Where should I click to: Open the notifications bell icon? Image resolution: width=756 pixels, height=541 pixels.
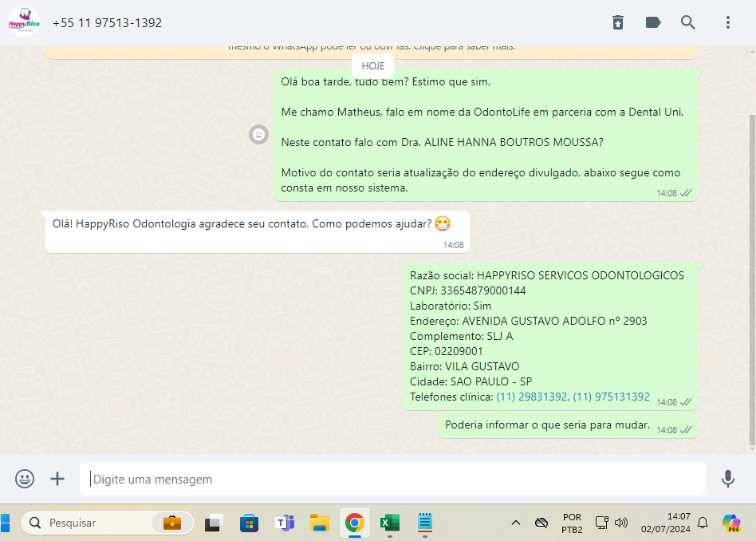[703, 523]
